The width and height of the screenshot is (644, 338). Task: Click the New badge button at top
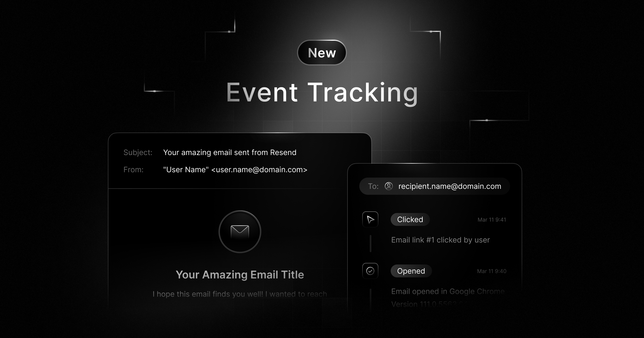[x=321, y=52]
